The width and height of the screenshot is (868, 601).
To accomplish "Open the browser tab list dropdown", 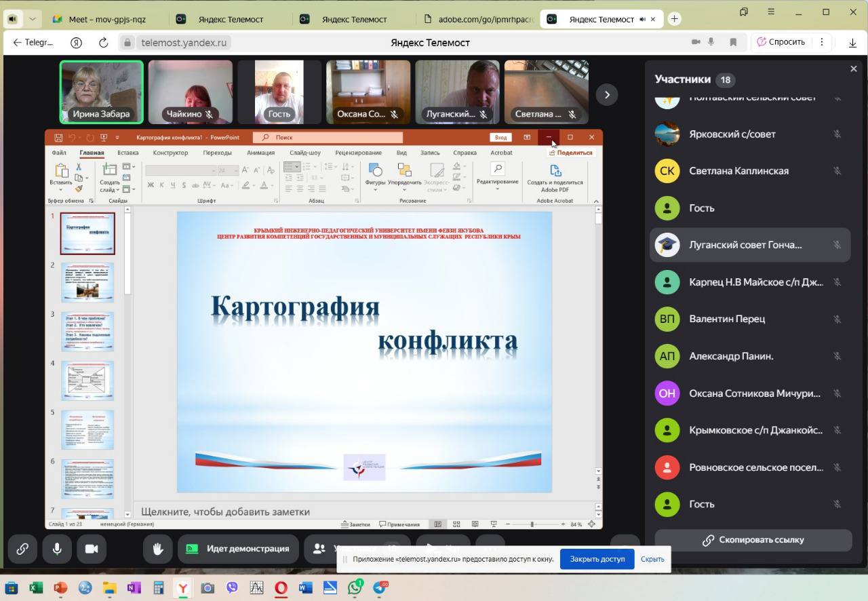I will click(32, 19).
